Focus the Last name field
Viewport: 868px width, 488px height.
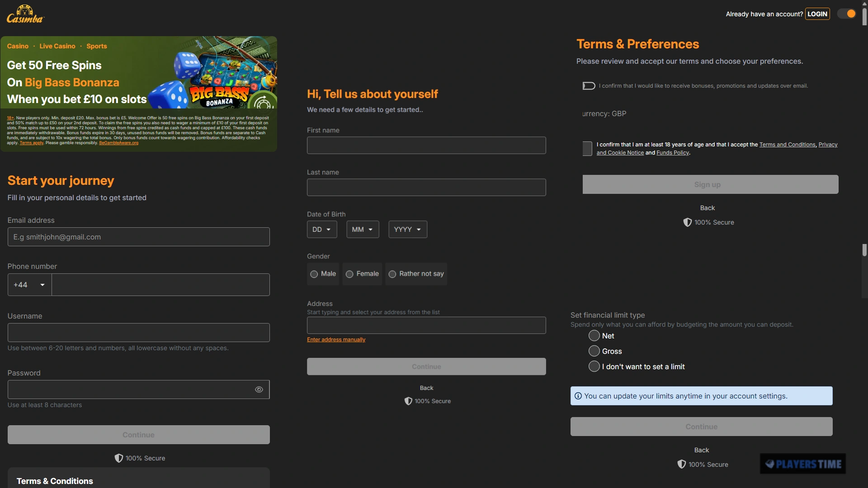(426, 188)
